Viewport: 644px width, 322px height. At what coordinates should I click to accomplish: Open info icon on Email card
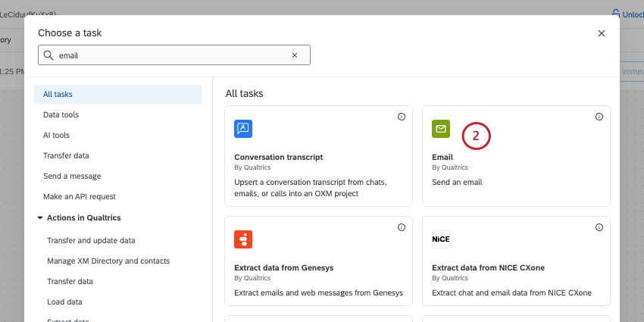599,117
